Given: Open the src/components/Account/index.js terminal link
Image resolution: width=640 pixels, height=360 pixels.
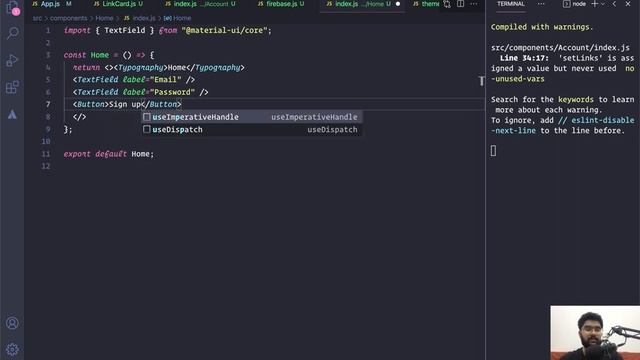Looking at the screenshot, I should (560, 48).
